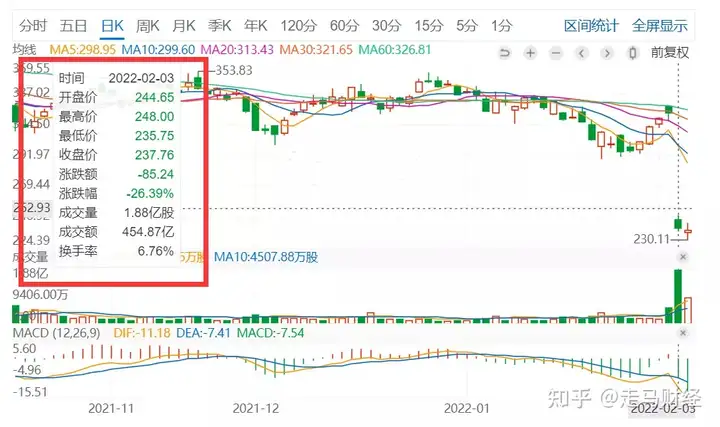The width and height of the screenshot is (720, 427).
Task: Click the DEA:-7.41 value
Action: (203, 333)
